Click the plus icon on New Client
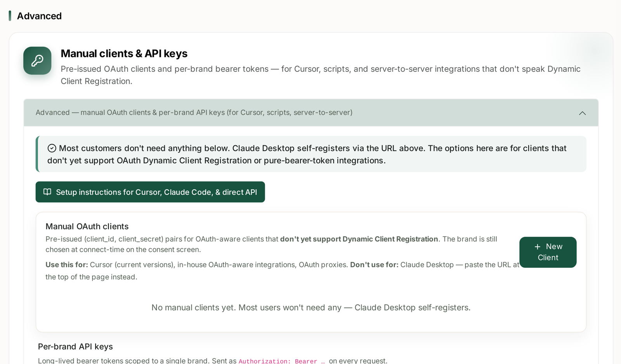This screenshot has width=621, height=364. click(538, 246)
